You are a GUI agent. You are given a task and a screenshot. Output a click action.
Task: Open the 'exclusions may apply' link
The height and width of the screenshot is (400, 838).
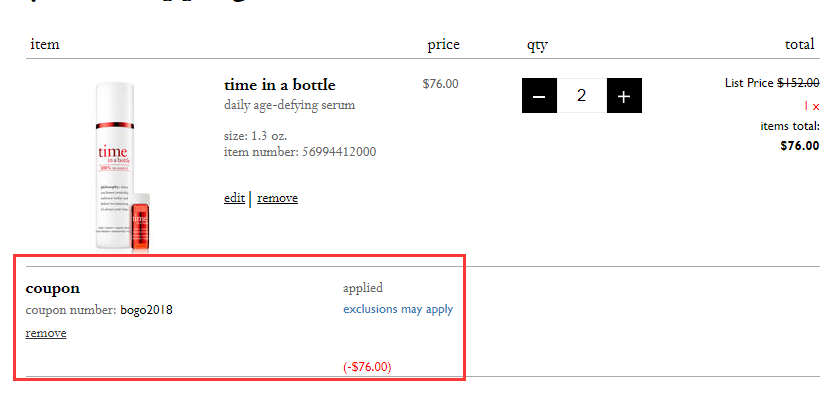[x=398, y=309]
